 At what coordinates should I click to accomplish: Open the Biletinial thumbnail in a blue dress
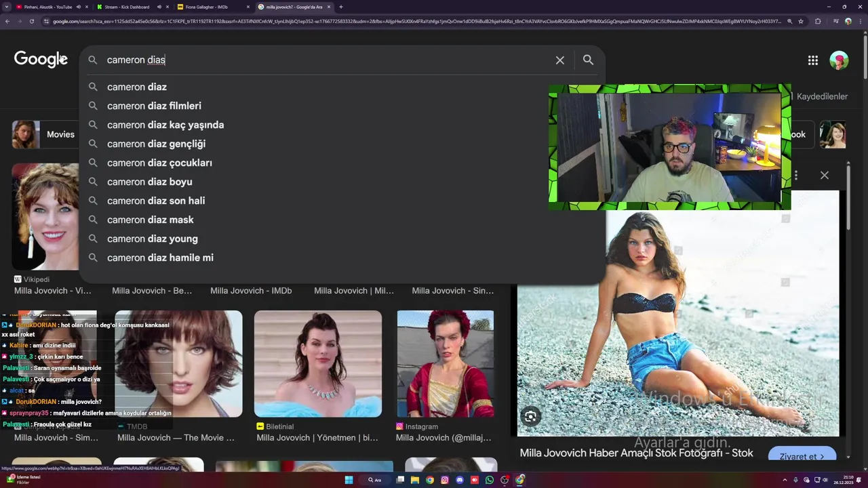(318, 364)
